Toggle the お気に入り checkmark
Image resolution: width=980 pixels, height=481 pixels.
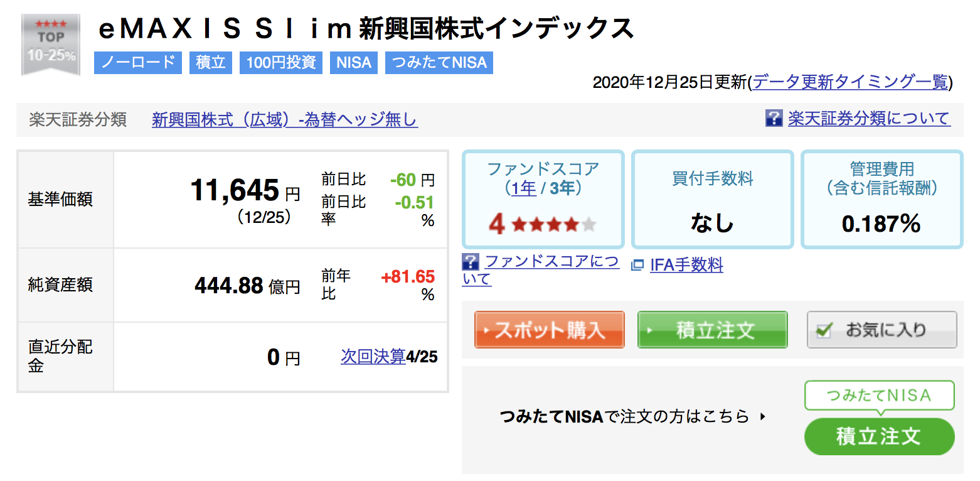[x=825, y=330]
